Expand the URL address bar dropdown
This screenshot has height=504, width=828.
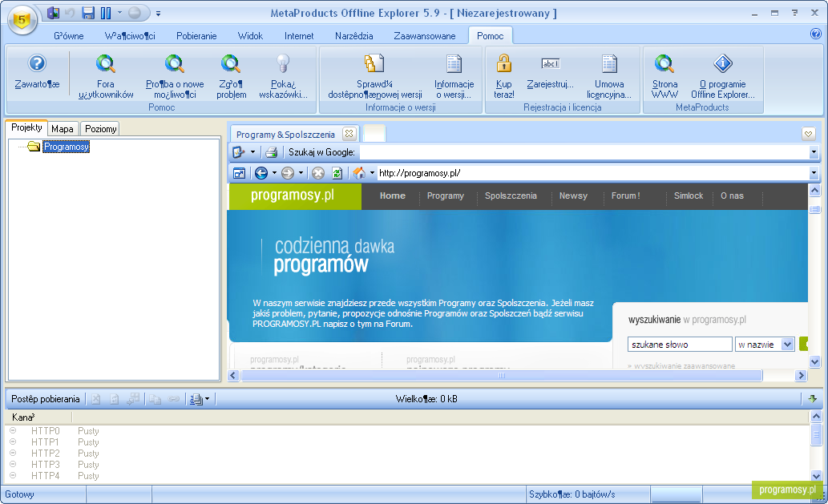tap(814, 173)
